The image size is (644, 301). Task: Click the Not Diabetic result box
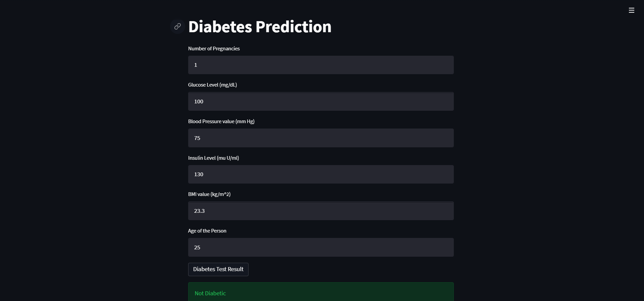pos(321,293)
